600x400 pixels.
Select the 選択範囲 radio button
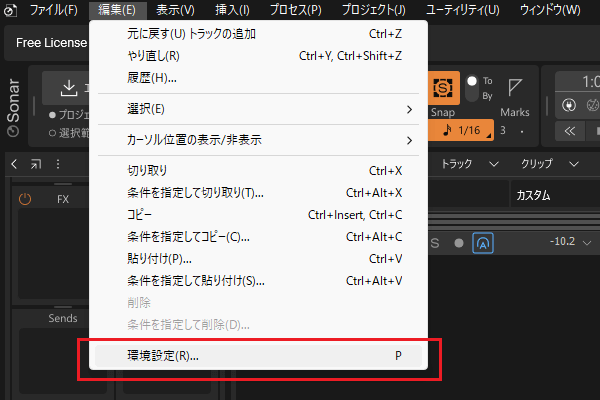click(52, 131)
